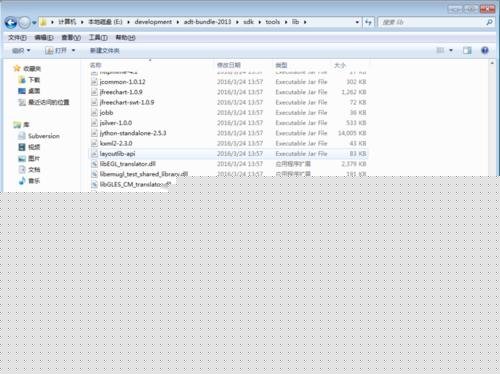Click the 收藏夹 star icon in sidebar
500x374 pixels.
coord(17,68)
